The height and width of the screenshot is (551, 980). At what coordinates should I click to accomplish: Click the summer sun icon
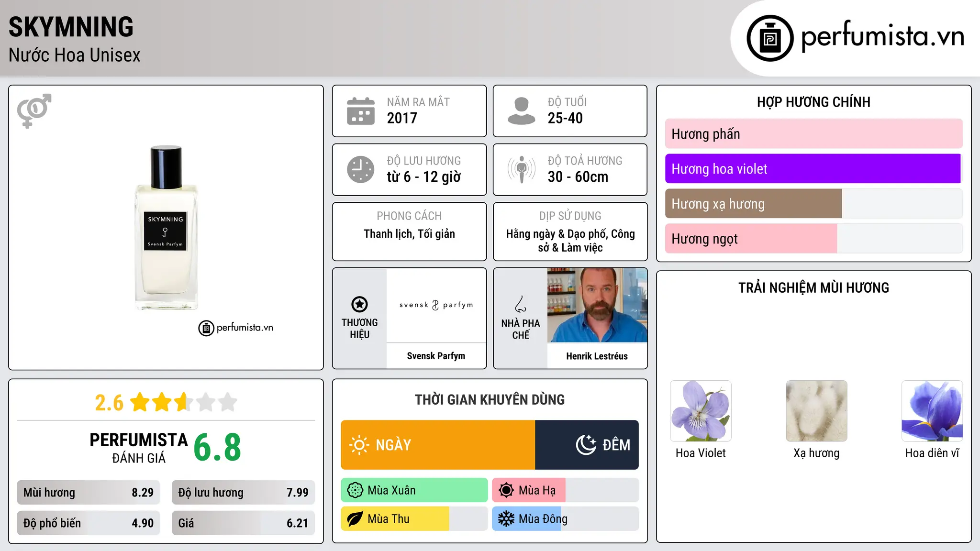(x=506, y=490)
